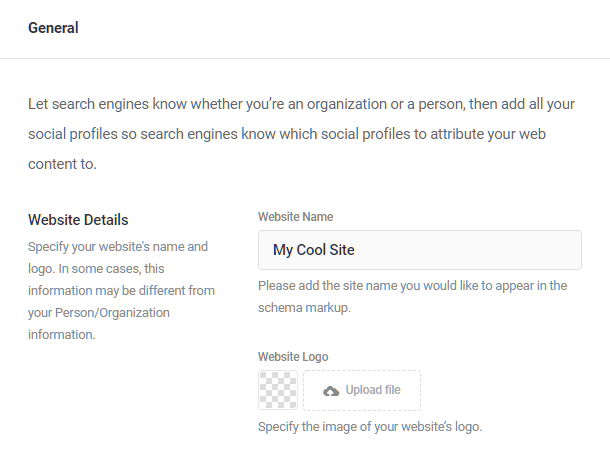
Task: Click the word 'Cool' in Website Name field
Action: (x=311, y=250)
